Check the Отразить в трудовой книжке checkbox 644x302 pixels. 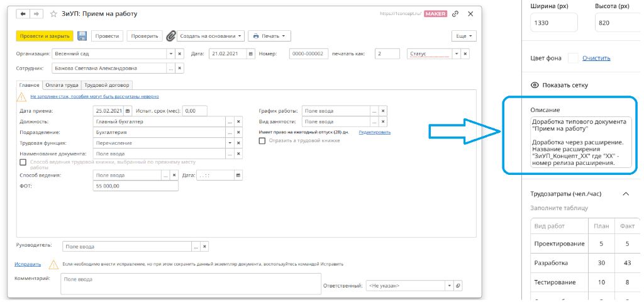click(262, 141)
